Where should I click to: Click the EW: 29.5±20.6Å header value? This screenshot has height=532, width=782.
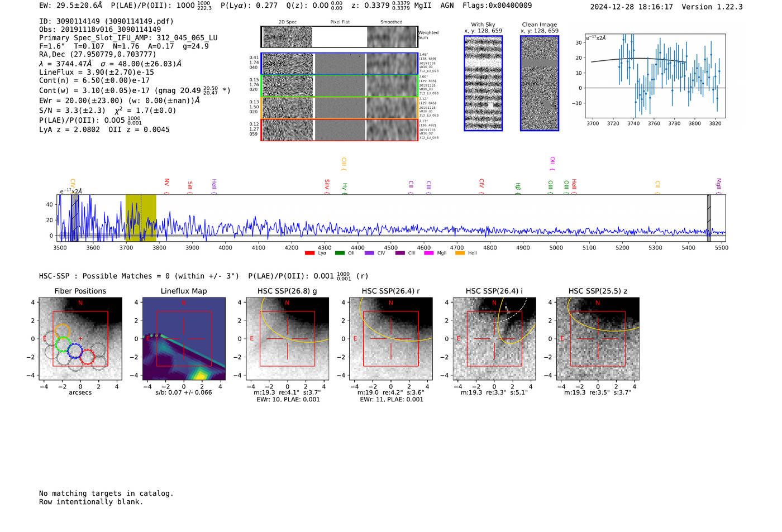coord(71,6)
